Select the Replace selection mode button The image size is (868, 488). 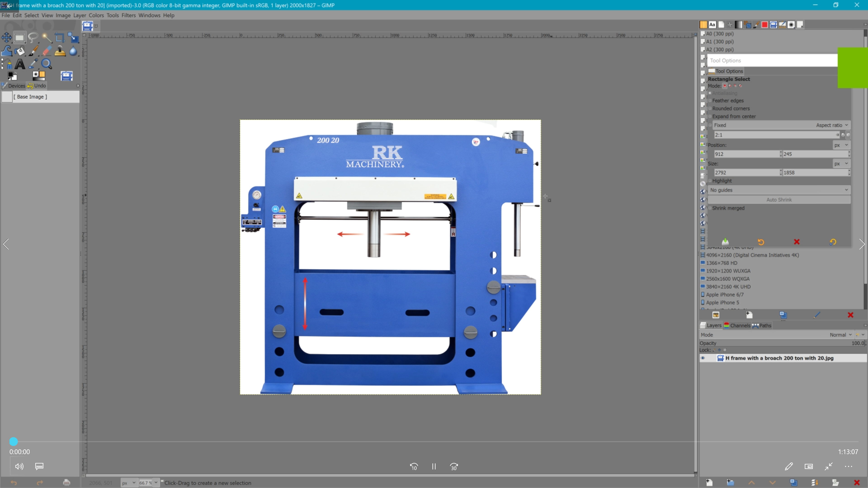pyautogui.click(x=724, y=86)
